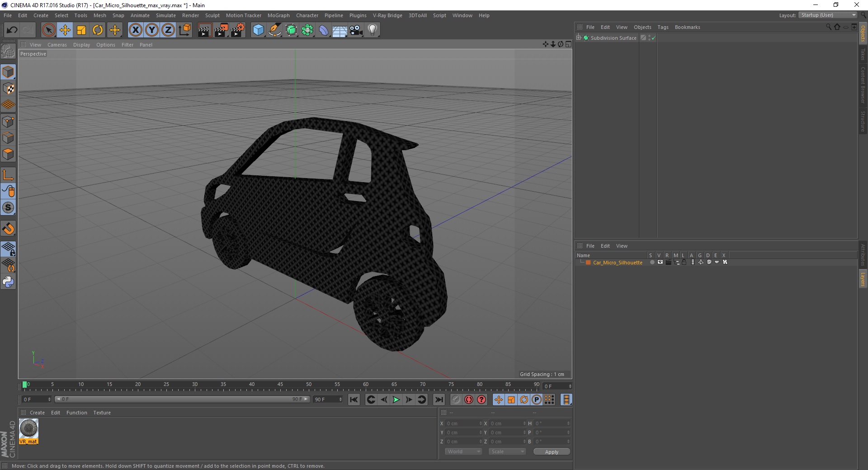The width and height of the screenshot is (868, 470).
Task: Click Render View clapperboard icon
Action: 204,30
